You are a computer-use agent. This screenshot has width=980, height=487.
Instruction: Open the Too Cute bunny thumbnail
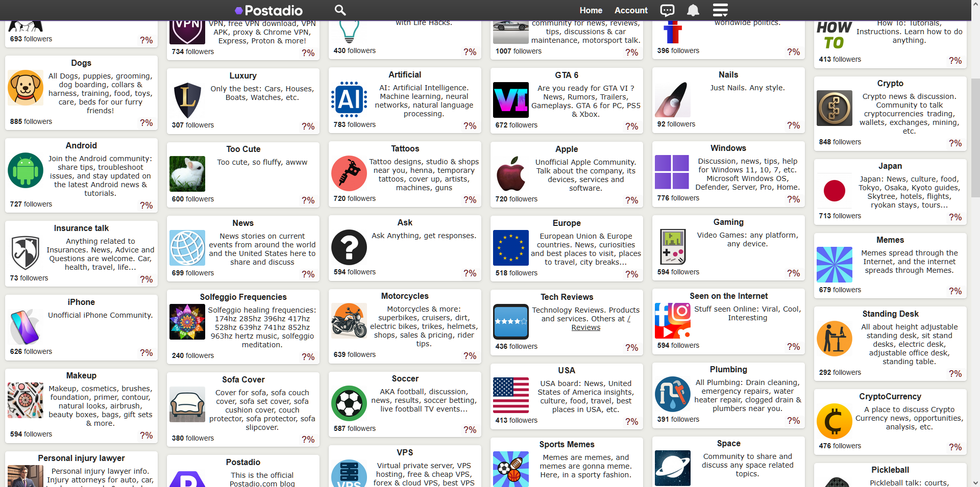click(x=187, y=174)
